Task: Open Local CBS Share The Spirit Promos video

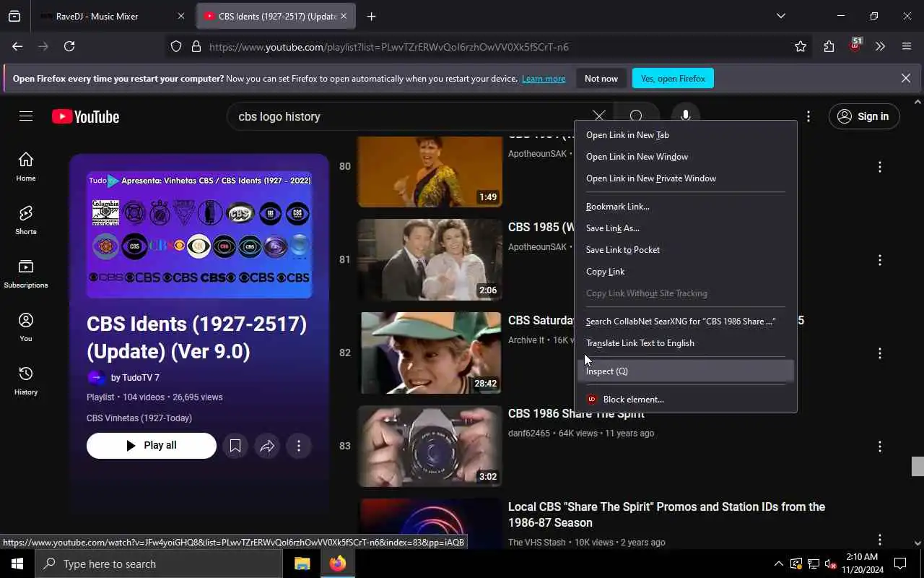Action: [666, 514]
